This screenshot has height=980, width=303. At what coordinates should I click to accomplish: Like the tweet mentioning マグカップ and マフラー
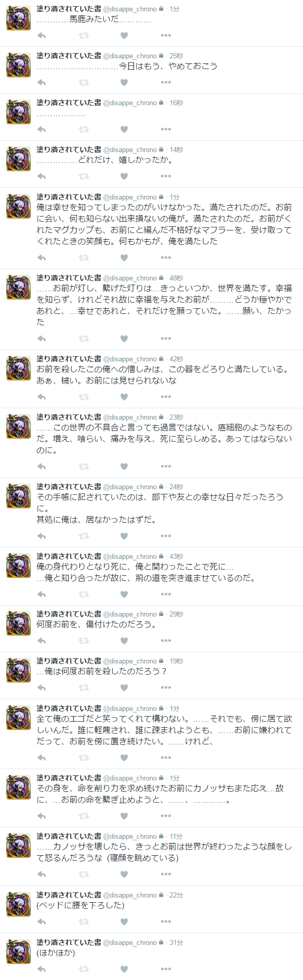124,257
